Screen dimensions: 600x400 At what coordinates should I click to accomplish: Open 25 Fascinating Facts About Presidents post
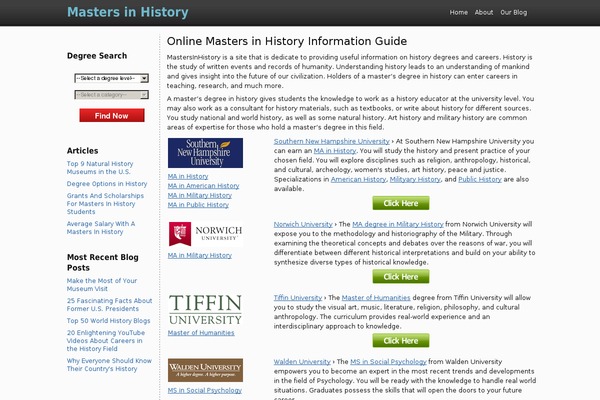click(x=109, y=305)
